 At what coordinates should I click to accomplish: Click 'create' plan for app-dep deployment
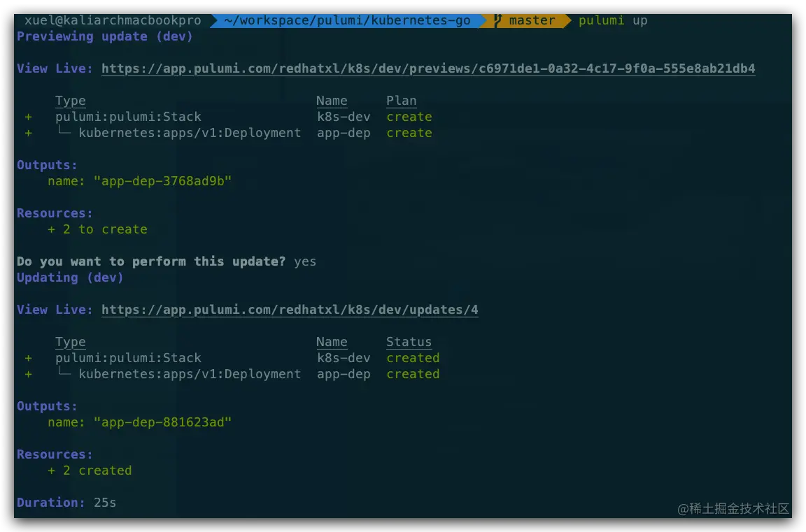pyautogui.click(x=409, y=133)
